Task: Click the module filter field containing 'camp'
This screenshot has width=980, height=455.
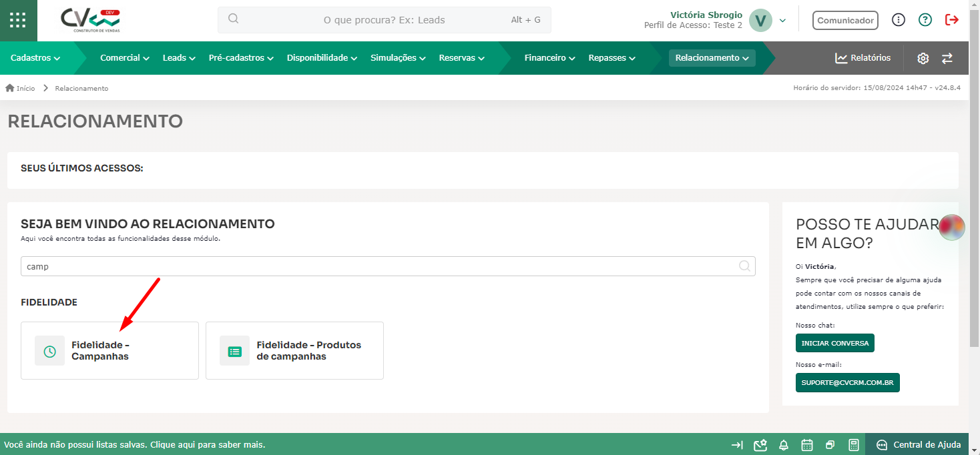Action: tap(388, 266)
